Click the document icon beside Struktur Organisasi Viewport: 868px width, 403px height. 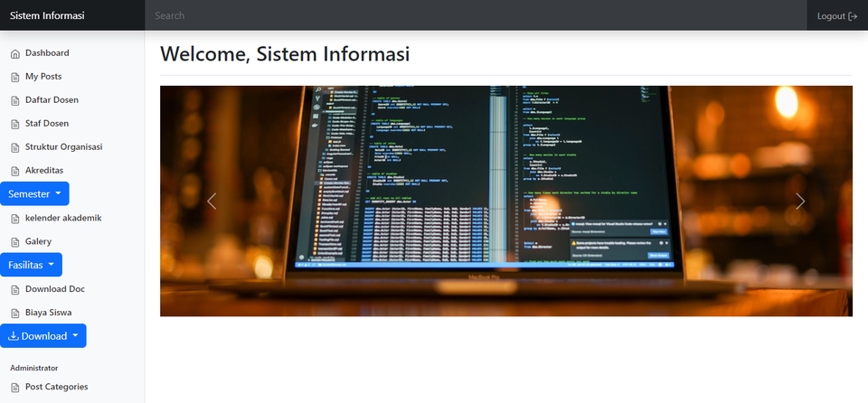point(15,148)
